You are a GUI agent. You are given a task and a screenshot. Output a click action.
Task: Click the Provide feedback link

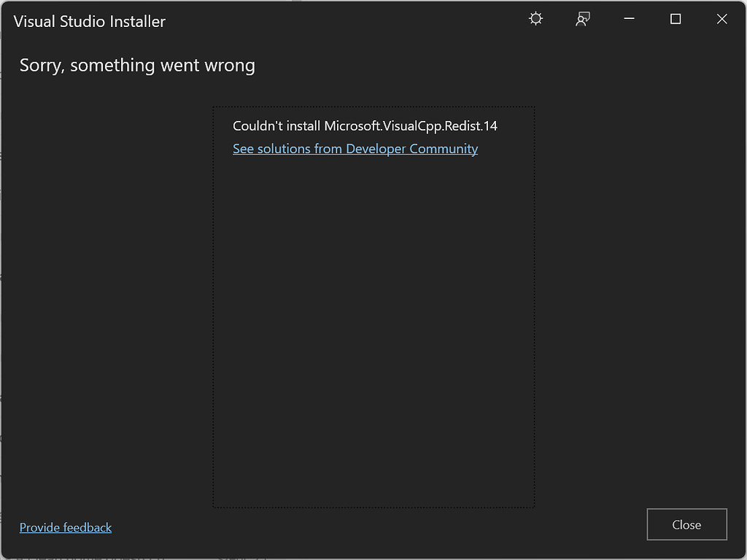(66, 527)
